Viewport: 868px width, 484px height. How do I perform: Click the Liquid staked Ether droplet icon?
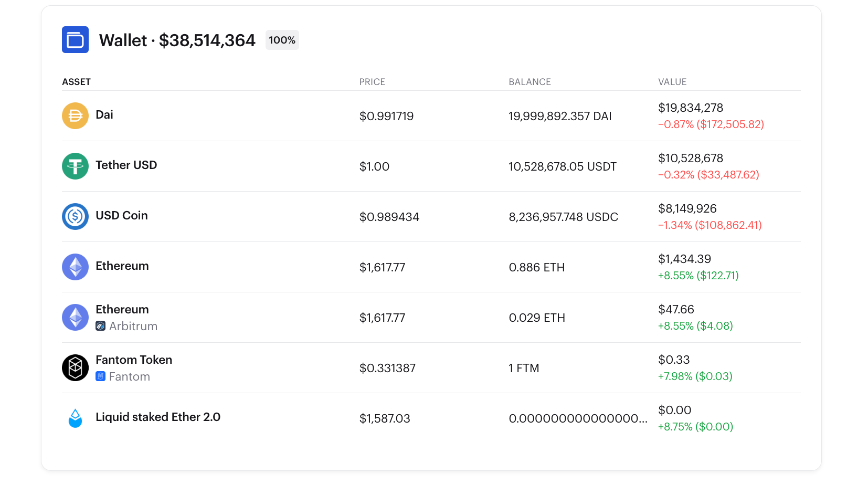[75, 418]
